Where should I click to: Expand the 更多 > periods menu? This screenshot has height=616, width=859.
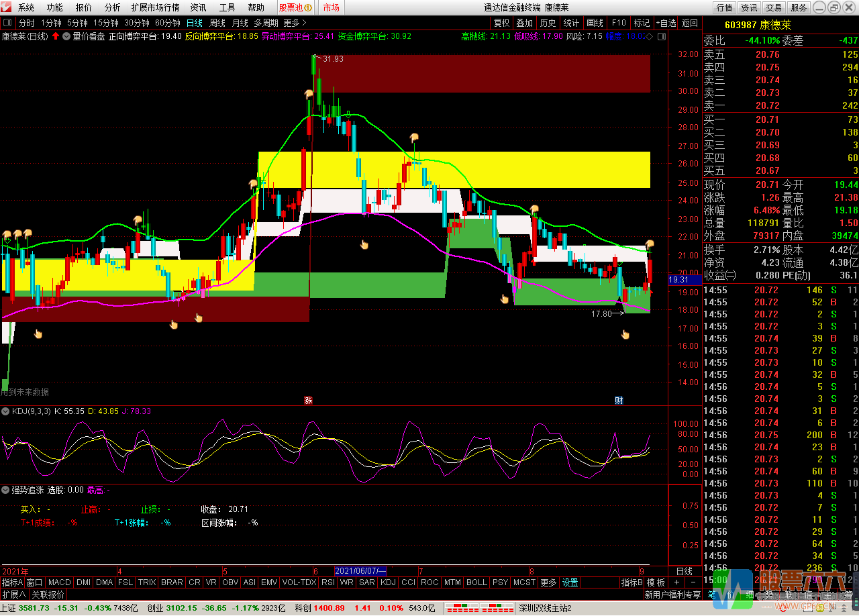pos(295,23)
